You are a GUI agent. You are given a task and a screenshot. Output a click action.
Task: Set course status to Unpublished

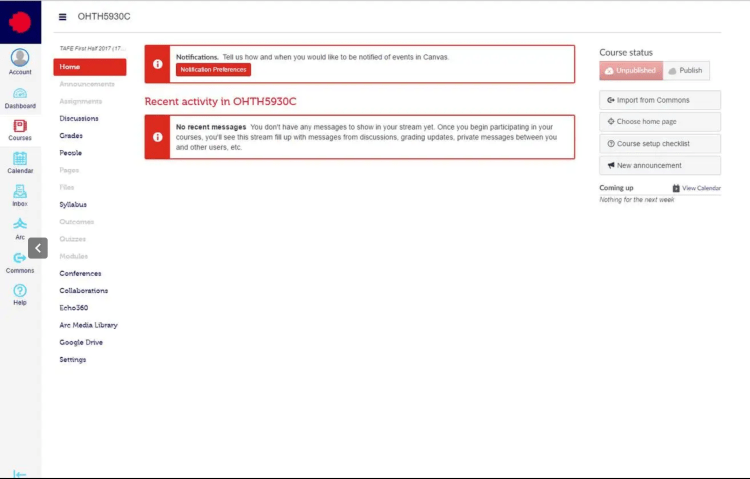click(631, 70)
